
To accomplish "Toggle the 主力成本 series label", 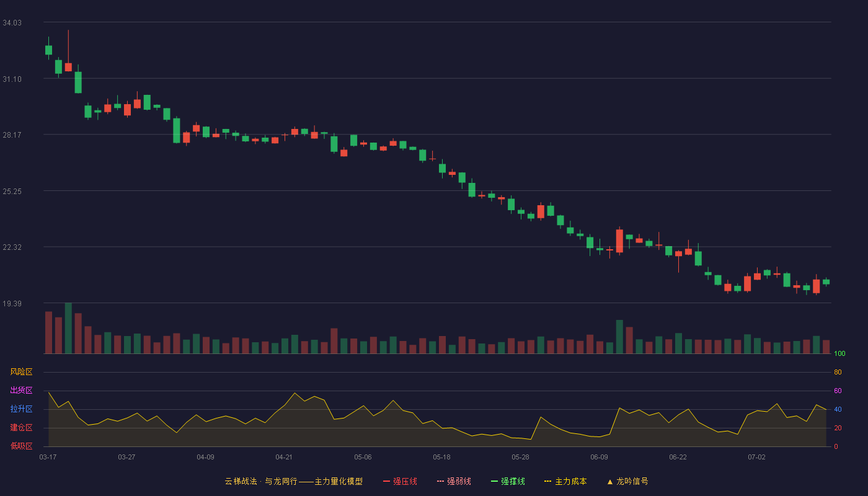I will coord(570,481).
